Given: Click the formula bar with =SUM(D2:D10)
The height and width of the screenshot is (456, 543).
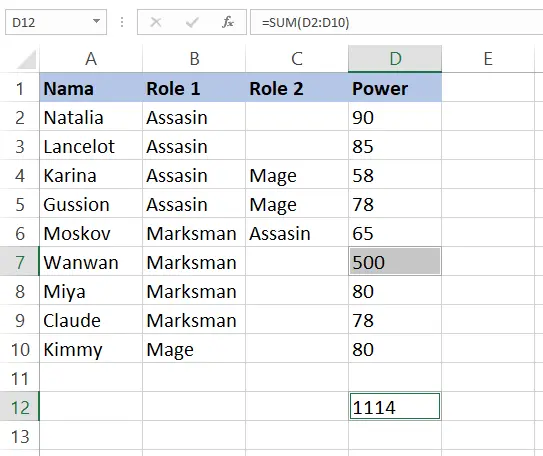Looking at the screenshot, I should (397, 23).
